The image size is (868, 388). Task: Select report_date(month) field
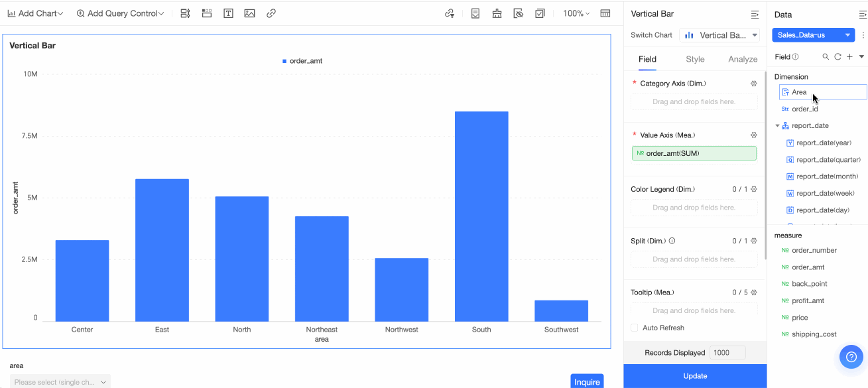[827, 176]
